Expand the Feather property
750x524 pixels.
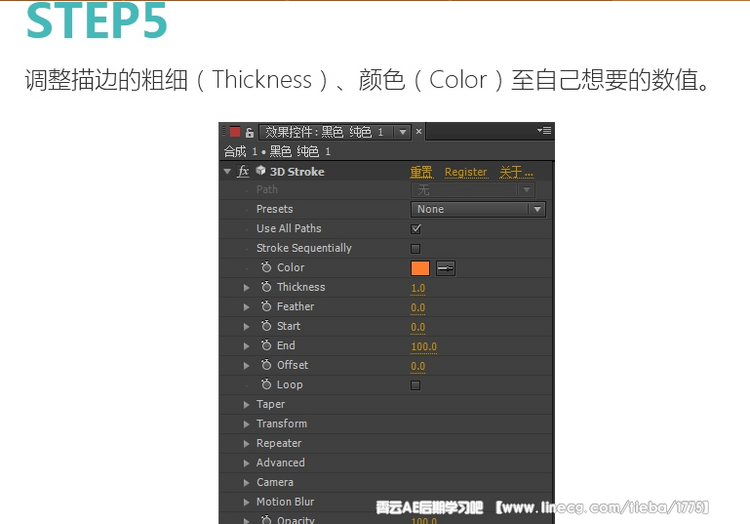coord(246,307)
